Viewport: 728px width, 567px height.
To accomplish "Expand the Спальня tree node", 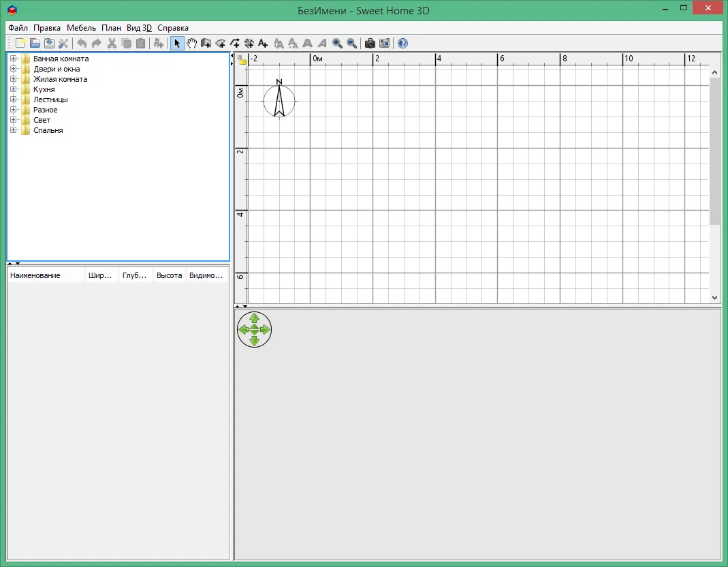I will [x=13, y=130].
